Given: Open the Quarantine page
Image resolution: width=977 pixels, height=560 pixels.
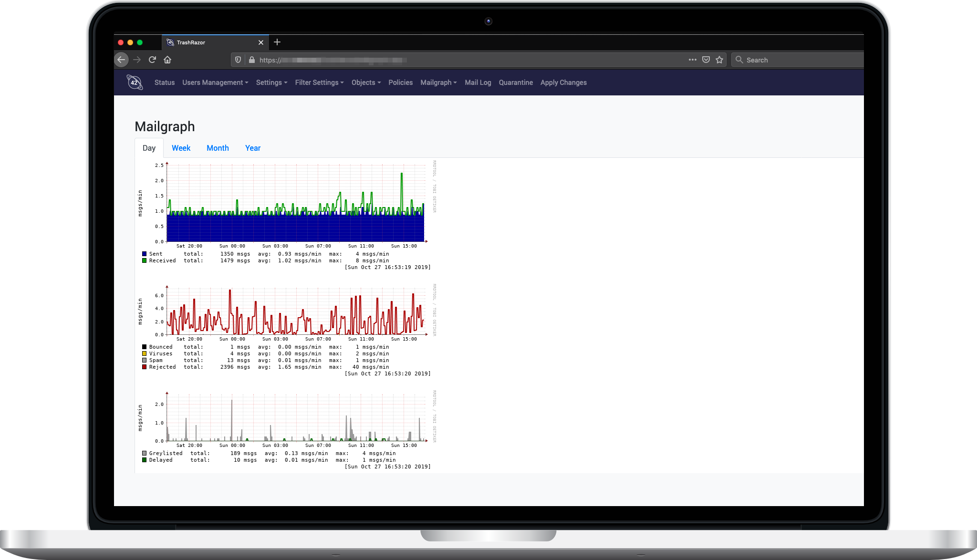Looking at the screenshot, I should pos(516,83).
